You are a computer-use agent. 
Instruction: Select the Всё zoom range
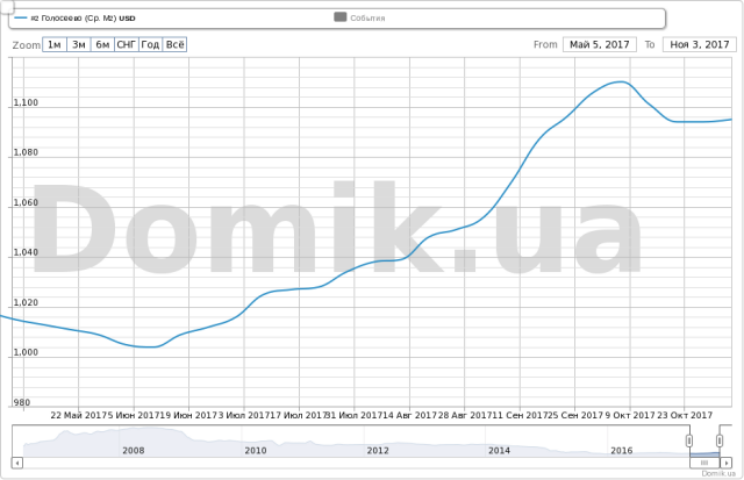tap(175, 45)
